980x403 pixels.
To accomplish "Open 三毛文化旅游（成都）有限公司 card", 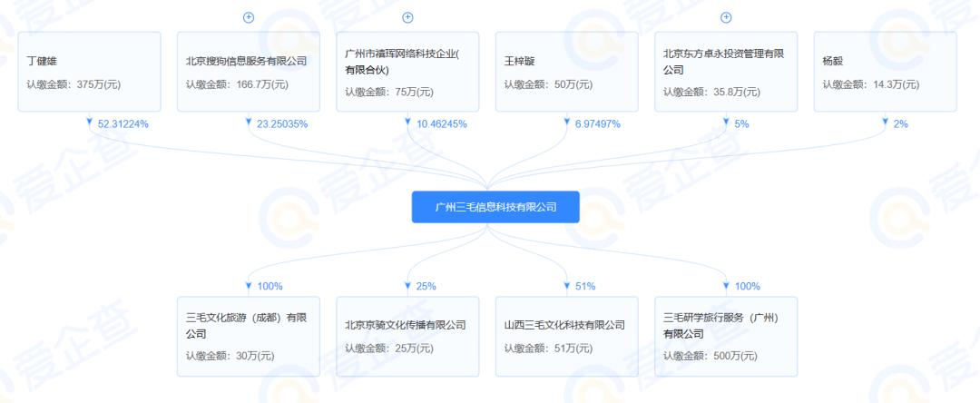I will tap(248, 336).
